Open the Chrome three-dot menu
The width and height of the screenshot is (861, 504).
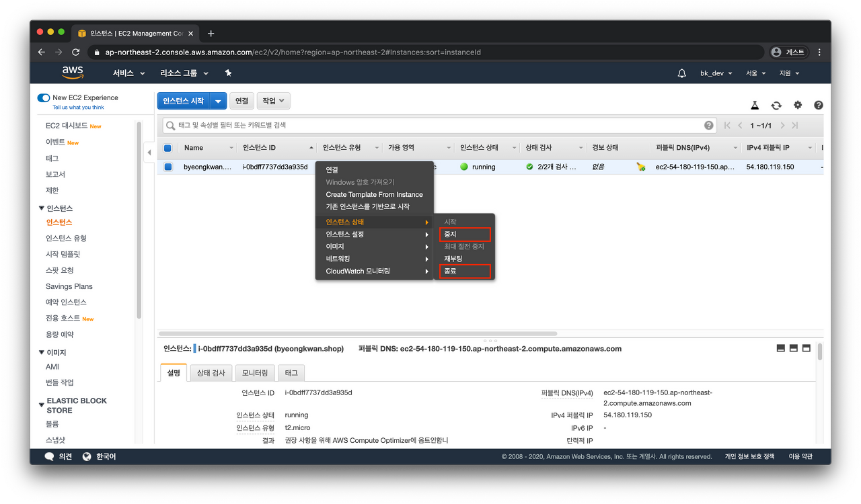click(x=819, y=52)
